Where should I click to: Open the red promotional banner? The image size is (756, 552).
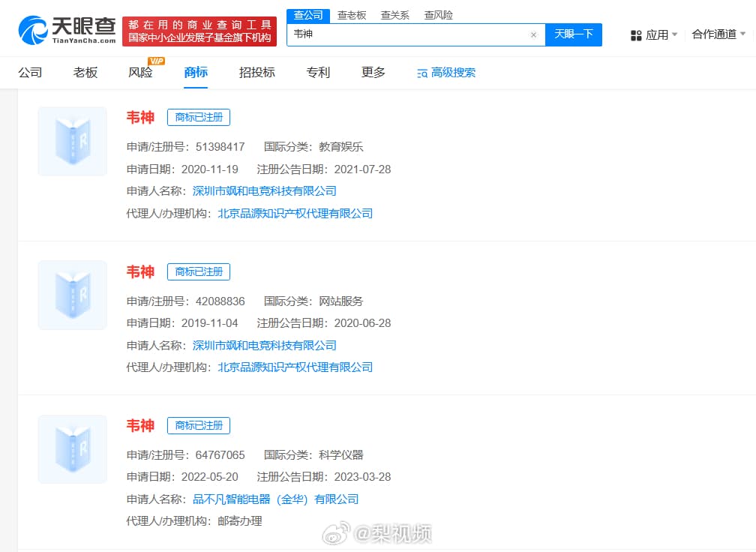click(x=199, y=31)
